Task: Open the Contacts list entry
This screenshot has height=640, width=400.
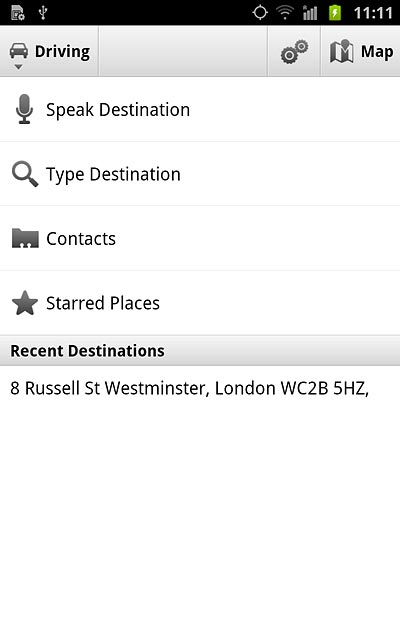Action: [200, 238]
